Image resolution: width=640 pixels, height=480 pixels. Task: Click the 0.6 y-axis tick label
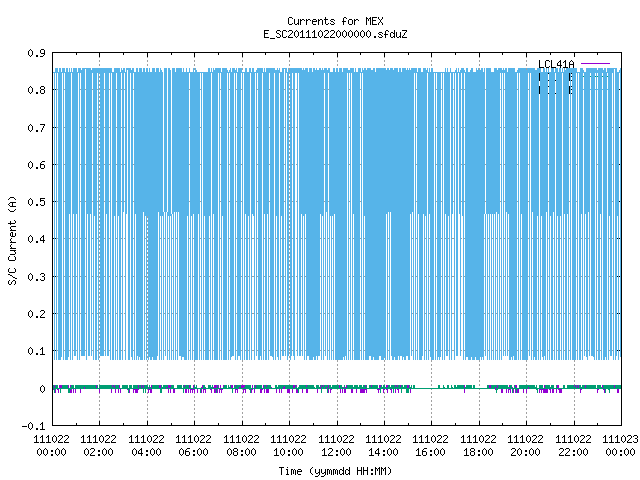point(36,165)
